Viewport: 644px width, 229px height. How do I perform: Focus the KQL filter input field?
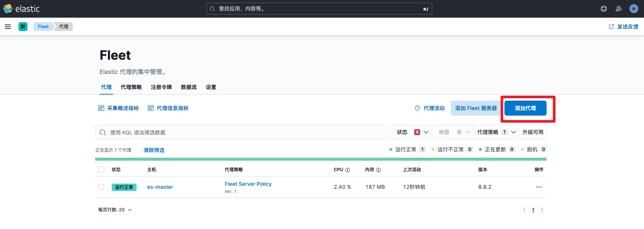pyautogui.click(x=241, y=132)
